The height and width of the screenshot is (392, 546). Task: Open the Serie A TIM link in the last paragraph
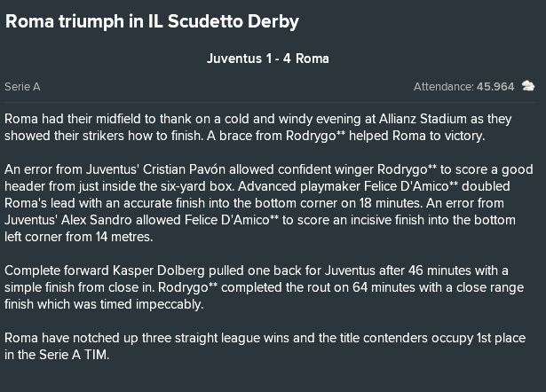(x=74, y=355)
